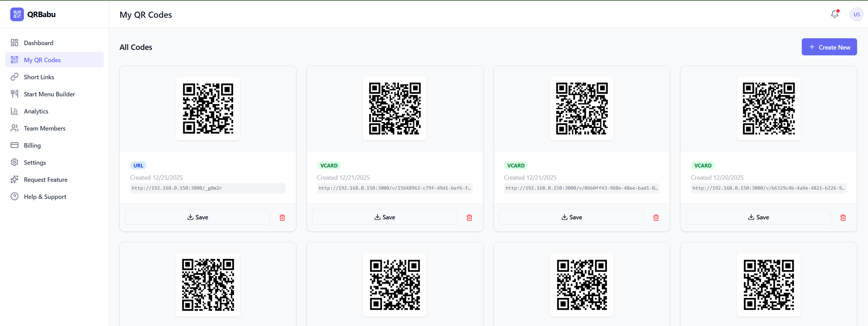Click the Dashboard grid icon
The width and height of the screenshot is (868, 326).
[14, 43]
